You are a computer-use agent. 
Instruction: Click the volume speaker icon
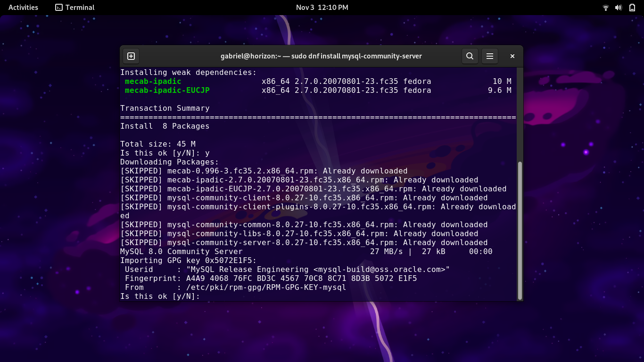coord(619,8)
